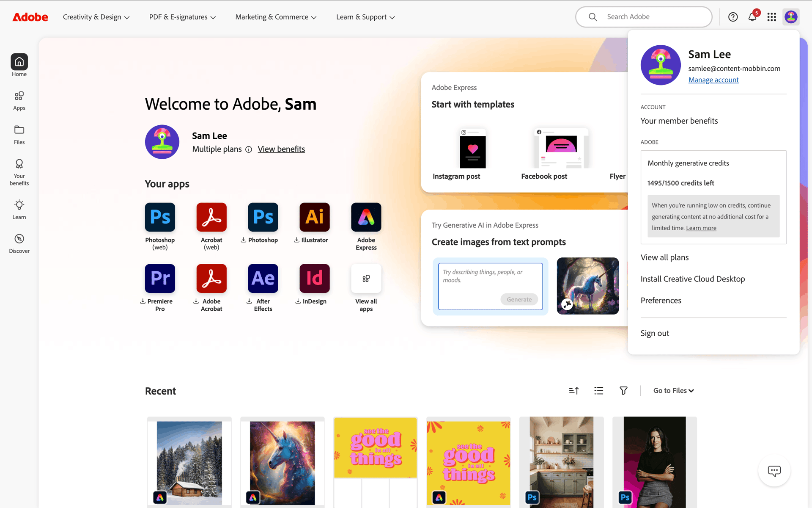Open Preferences from account menu
Screen dimensions: 812x508
tap(661, 301)
